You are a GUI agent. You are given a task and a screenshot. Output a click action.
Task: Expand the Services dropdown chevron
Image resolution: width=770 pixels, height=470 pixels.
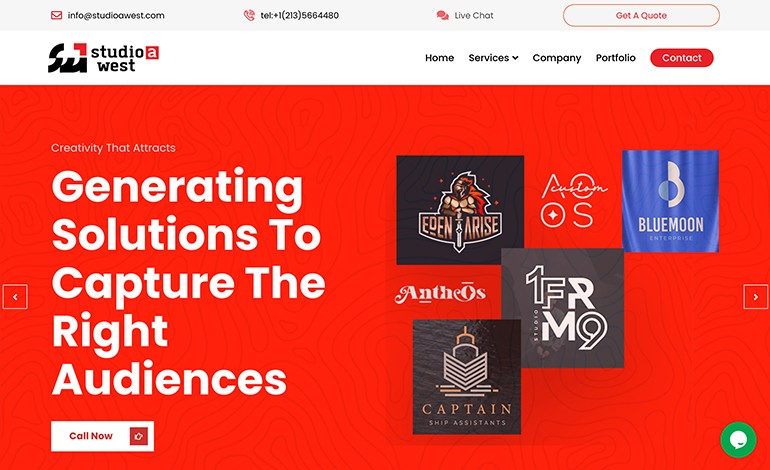tap(515, 58)
